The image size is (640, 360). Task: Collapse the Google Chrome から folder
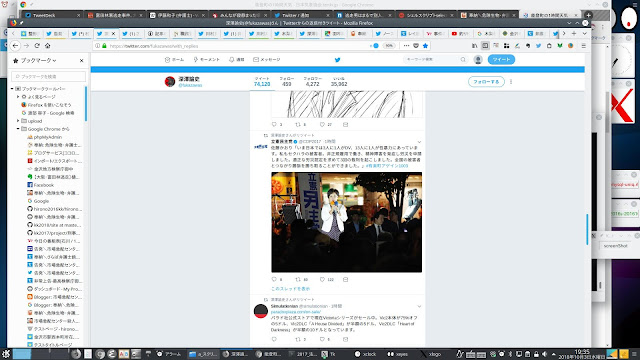(x=18, y=129)
